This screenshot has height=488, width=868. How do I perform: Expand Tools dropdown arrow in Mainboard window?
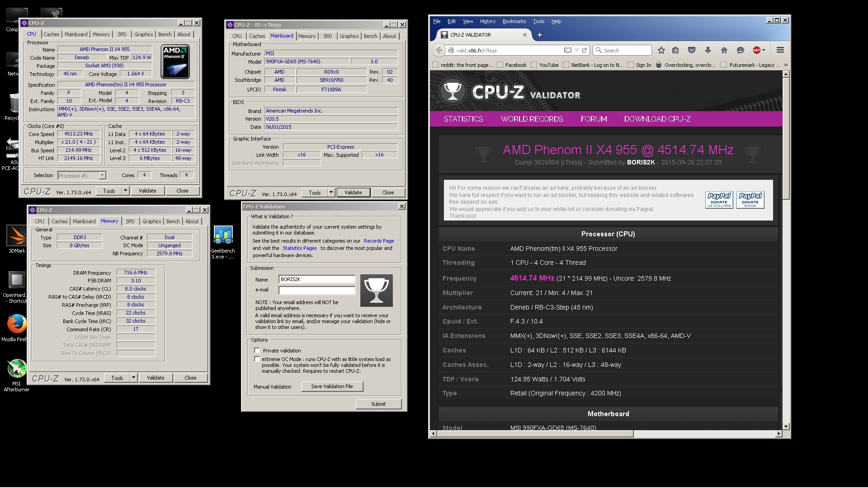coord(331,192)
